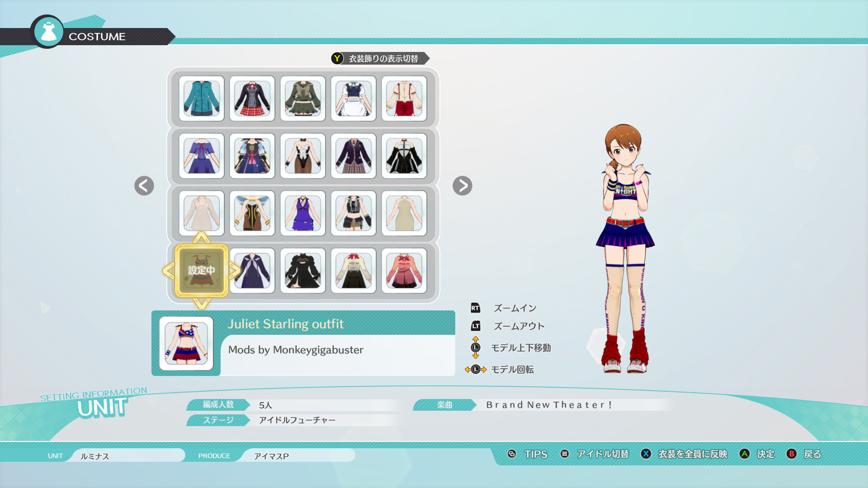Choose the cream top with red shorts
The height and width of the screenshot is (488, 868).
(404, 99)
